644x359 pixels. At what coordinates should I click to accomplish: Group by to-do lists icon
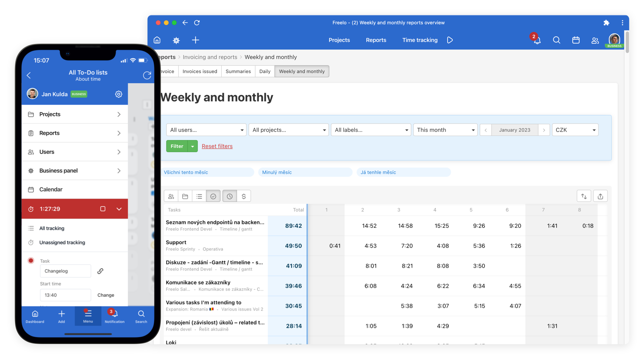tap(199, 196)
